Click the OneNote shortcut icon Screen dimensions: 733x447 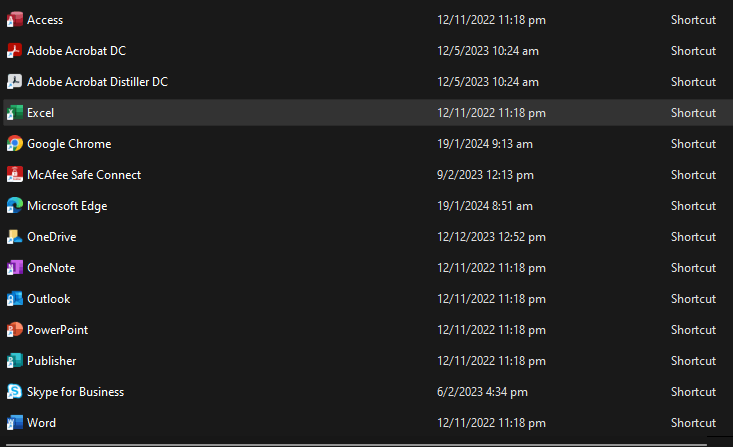pyautogui.click(x=14, y=268)
